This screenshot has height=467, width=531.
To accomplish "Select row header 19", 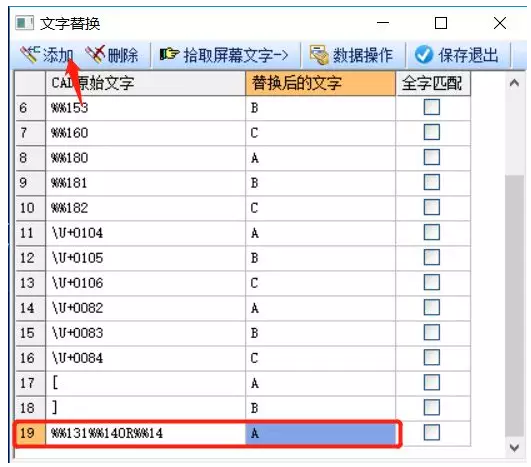I will [x=30, y=433].
